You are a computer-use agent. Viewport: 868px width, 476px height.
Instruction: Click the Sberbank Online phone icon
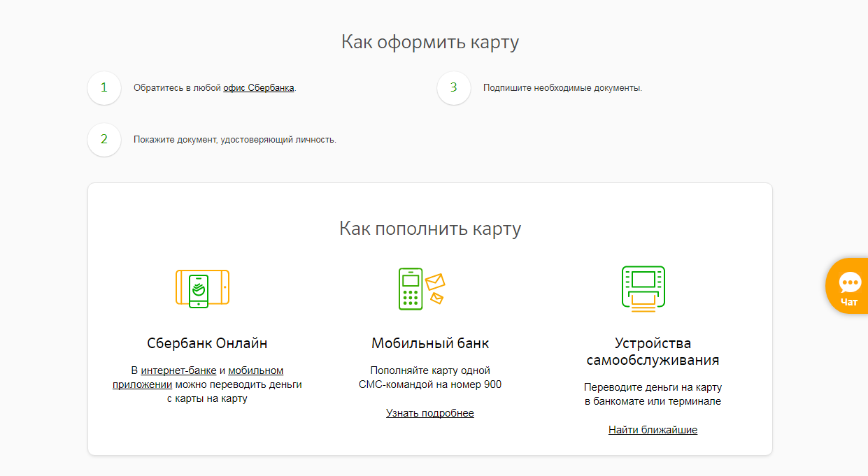(202, 288)
